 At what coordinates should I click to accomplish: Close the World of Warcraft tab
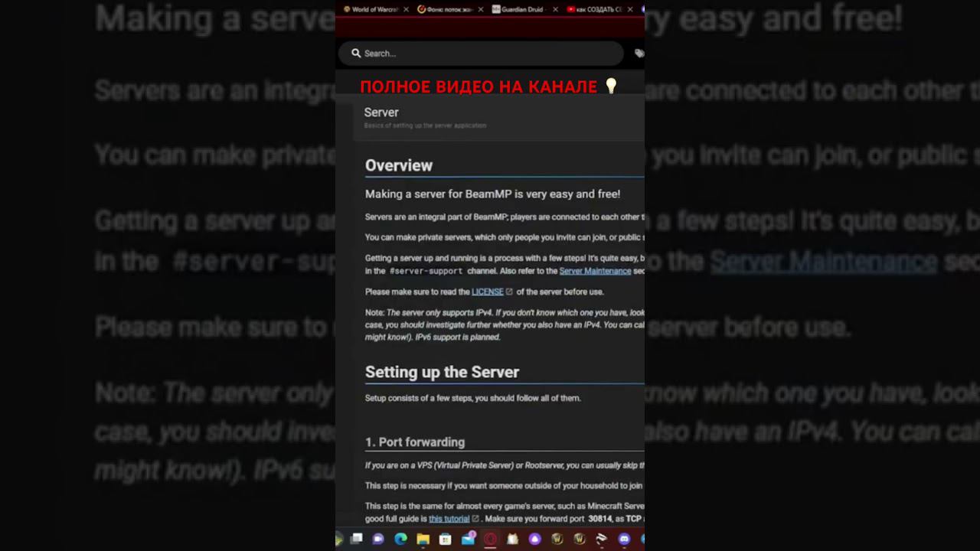[407, 9]
